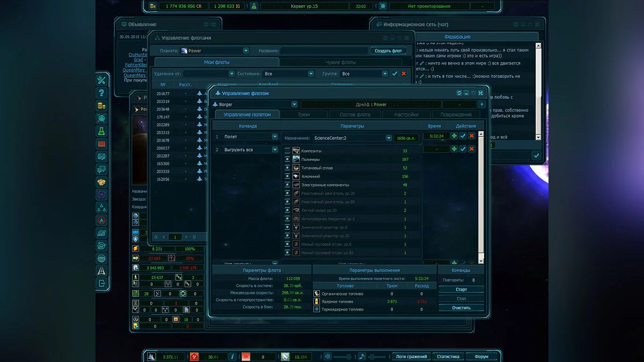Screen dimensions: 644x362
Task: Toggle checkbox for Титановый сплав
Action: (287, 168)
